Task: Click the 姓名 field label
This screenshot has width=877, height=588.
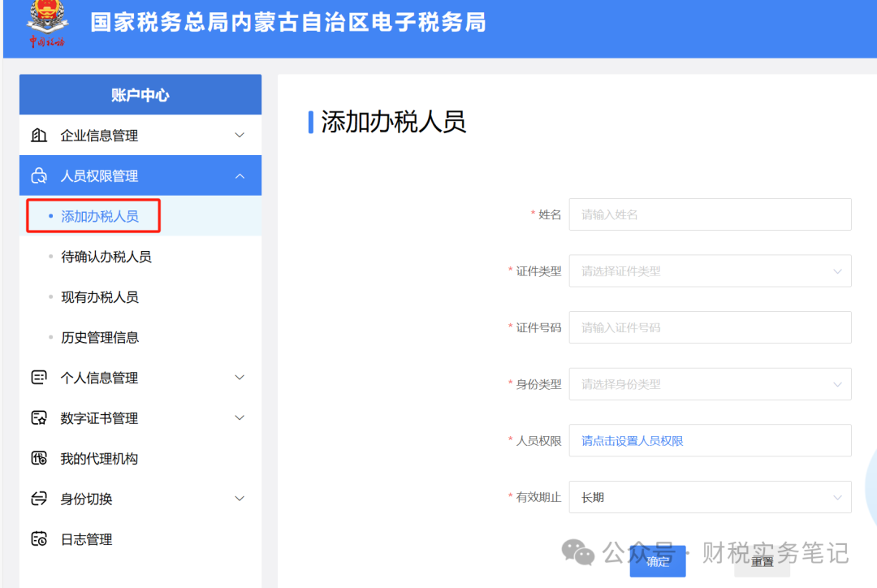Action: point(550,215)
